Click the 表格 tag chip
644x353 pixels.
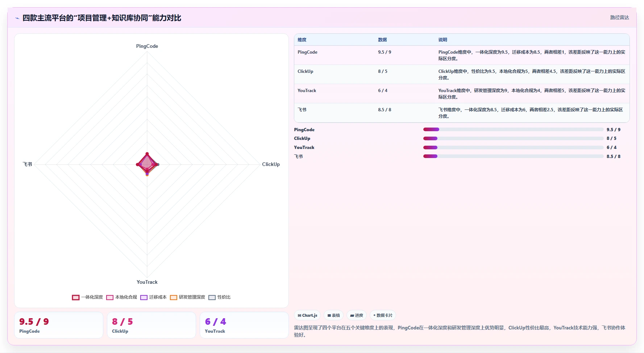tap(334, 315)
